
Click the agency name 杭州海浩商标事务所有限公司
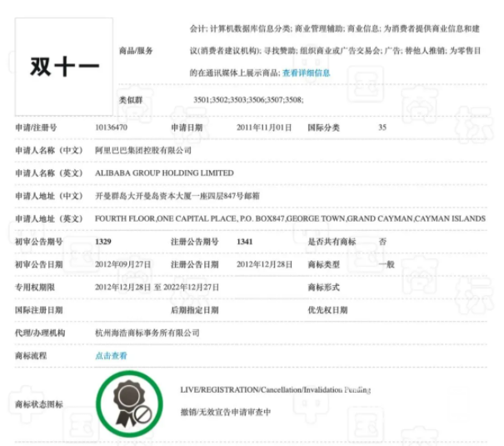tap(147, 333)
